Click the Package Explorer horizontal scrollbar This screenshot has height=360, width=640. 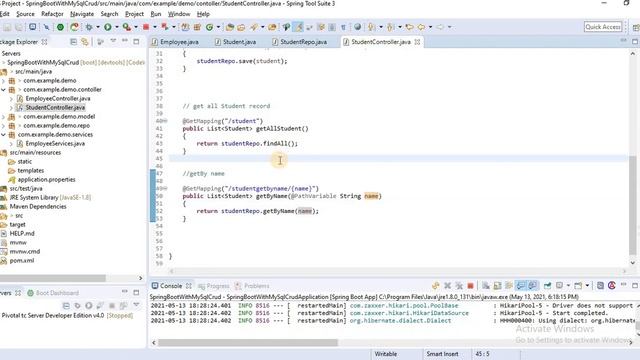[x=53, y=278]
